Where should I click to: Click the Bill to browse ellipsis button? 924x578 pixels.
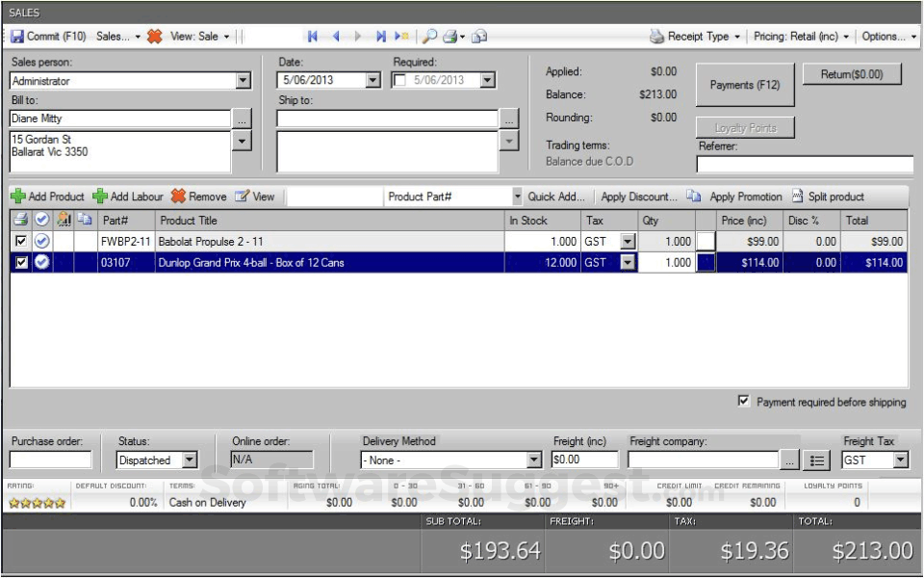click(242, 118)
